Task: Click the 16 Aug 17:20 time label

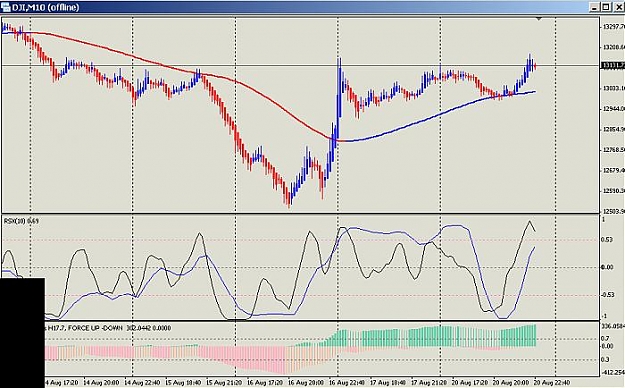Action: coord(265,382)
